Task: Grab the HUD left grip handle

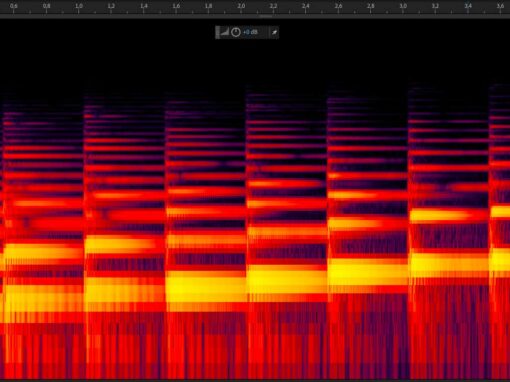Action: (x=218, y=32)
